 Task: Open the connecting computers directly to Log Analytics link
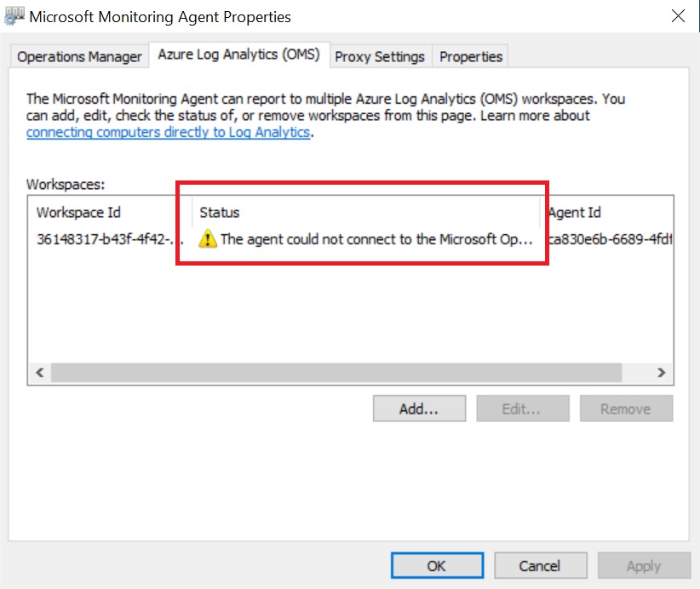[x=167, y=132]
